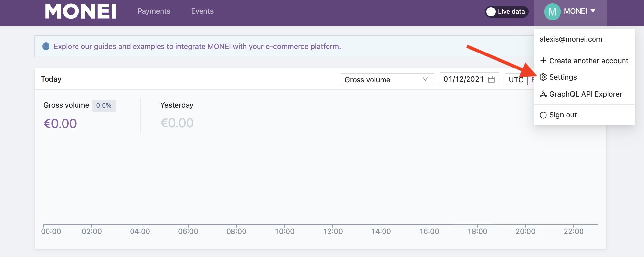
Task: Click the Gross volume dropdown chevron
Action: tap(425, 79)
